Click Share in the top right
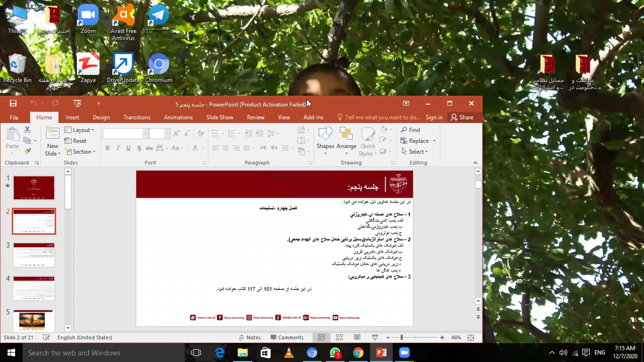 click(462, 117)
